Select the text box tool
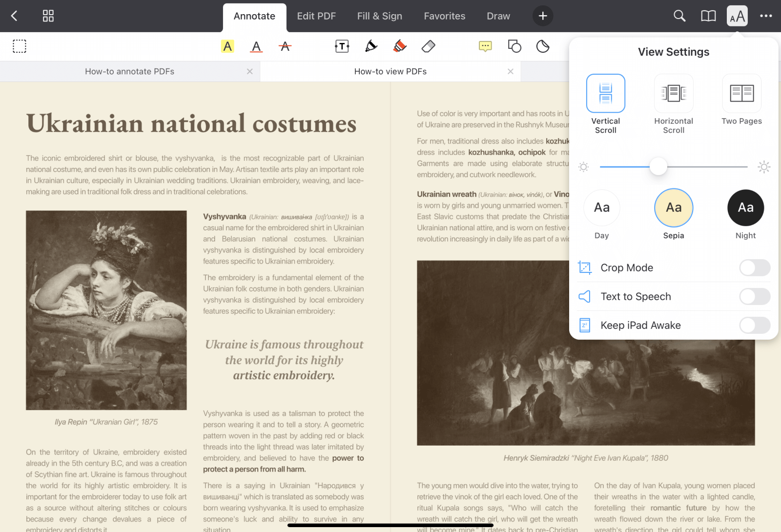This screenshot has width=781, height=532. 342,46
